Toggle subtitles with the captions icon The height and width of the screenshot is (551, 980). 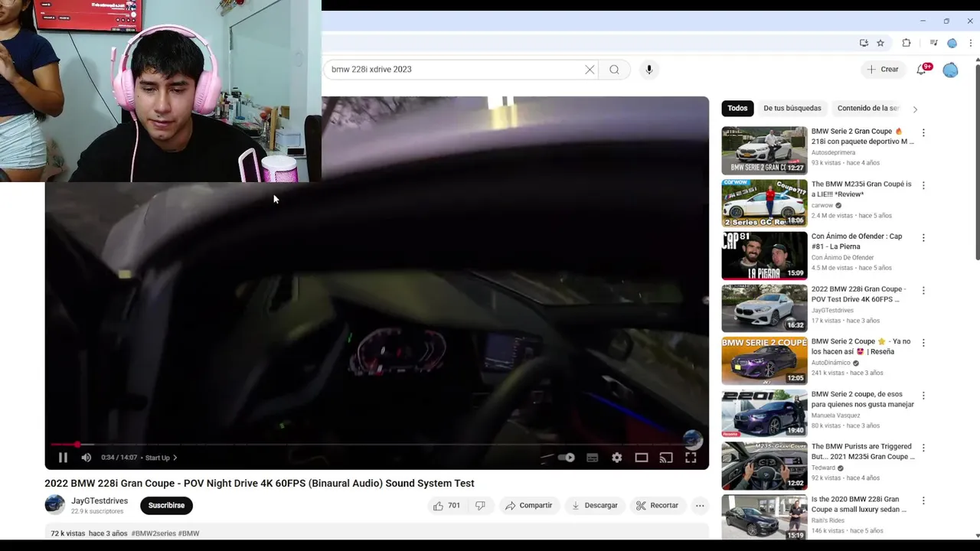[592, 458]
